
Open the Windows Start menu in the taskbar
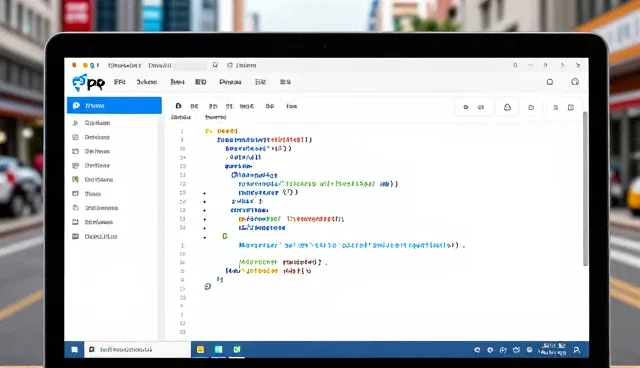(x=74, y=350)
